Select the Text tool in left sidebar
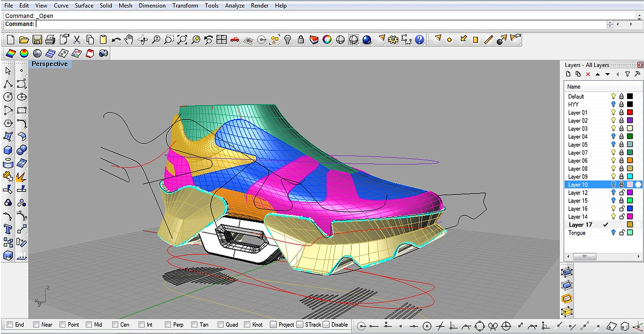Viewport: 644px width, 334px height. click(8, 230)
